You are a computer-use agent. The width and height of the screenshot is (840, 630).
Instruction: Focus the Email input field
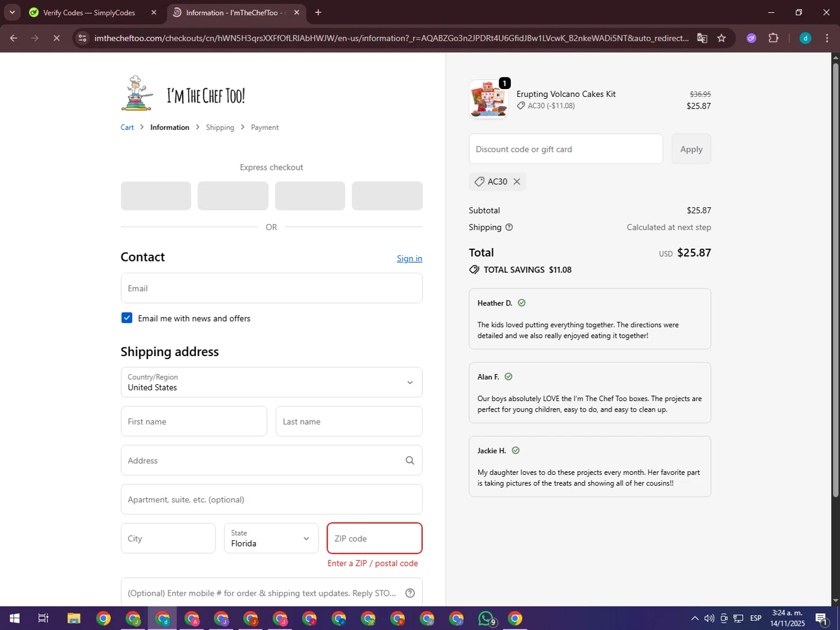272,288
